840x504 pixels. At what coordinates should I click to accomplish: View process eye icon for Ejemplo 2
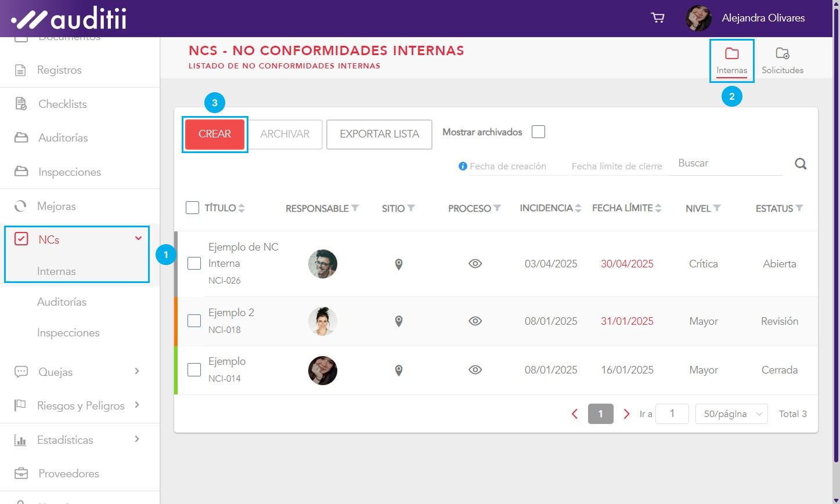(475, 321)
